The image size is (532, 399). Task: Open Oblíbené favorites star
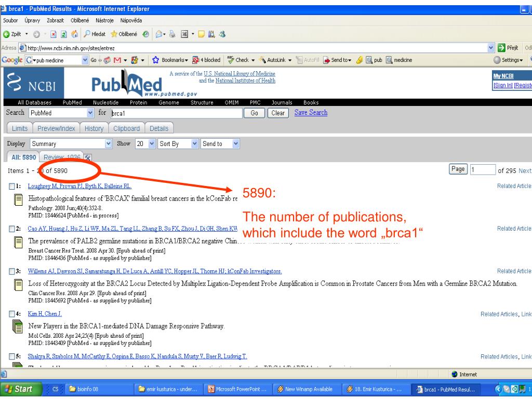point(124,34)
